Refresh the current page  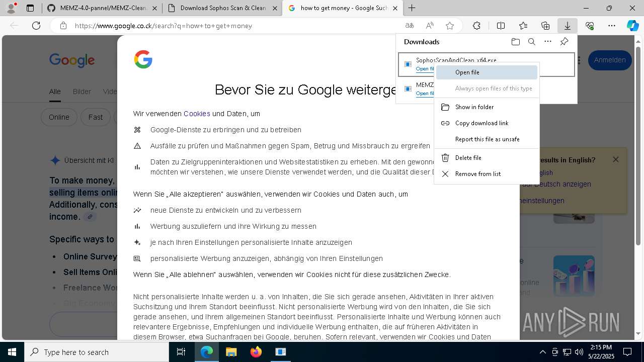(x=36, y=26)
